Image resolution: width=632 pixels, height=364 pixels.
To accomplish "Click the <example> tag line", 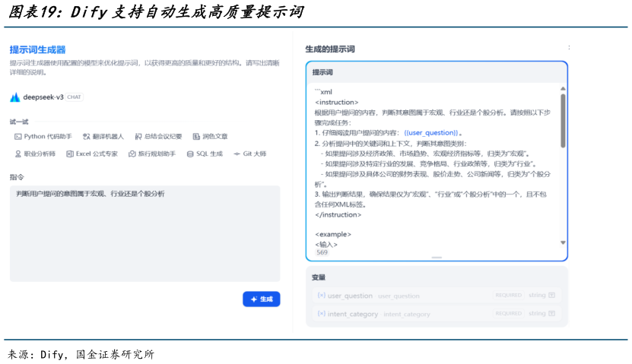I will [333, 234].
